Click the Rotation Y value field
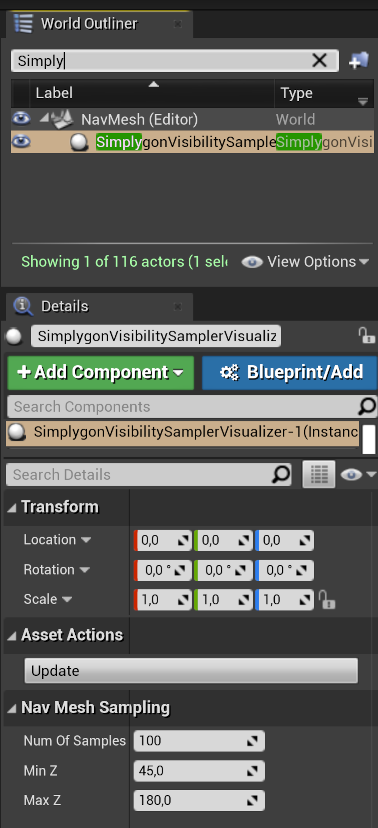Screen dimensions: 378x828 tap(224, 570)
